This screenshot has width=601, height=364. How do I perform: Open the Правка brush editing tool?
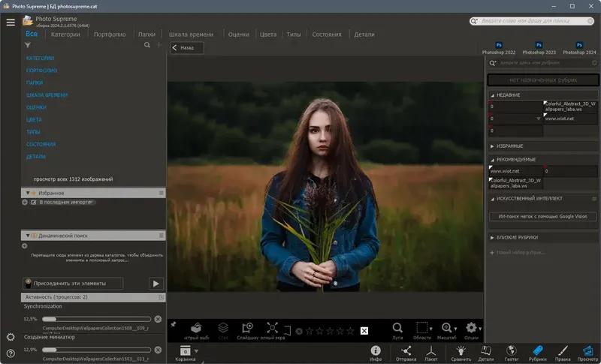(x=563, y=351)
